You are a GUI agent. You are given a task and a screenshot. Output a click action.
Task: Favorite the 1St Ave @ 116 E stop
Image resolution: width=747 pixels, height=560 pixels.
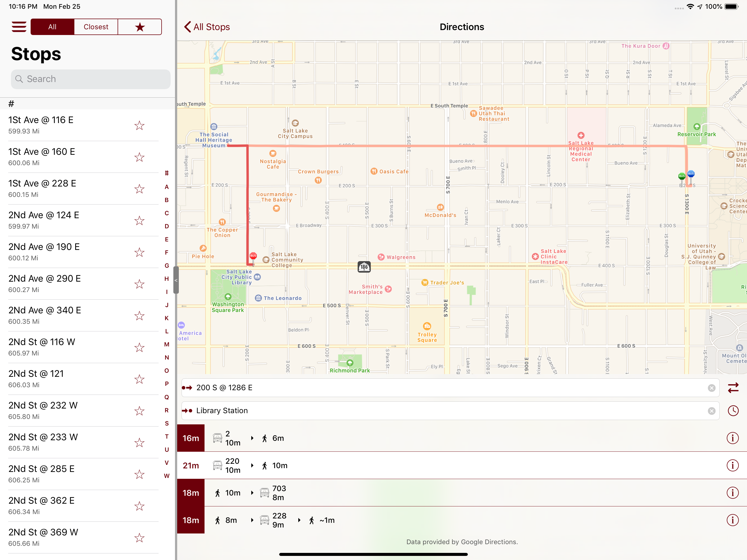pyautogui.click(x=139, y=126)
